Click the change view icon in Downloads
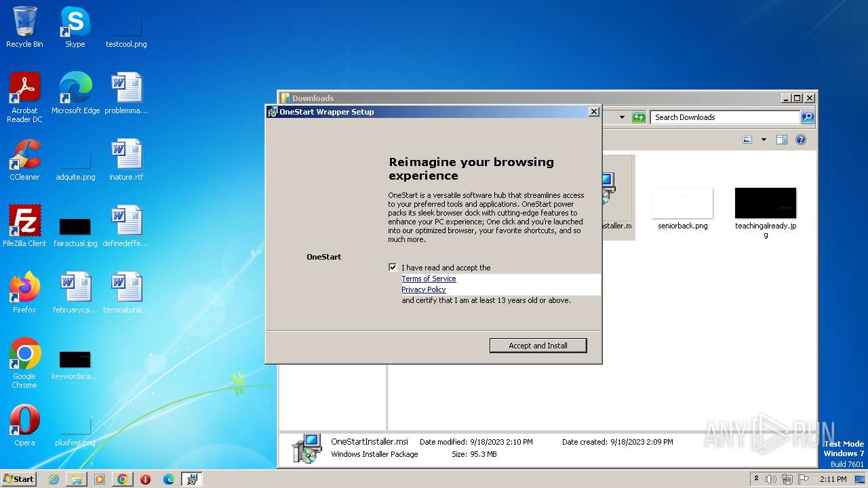Viewport: 868px width, 488px height. [x=747, y=140]
